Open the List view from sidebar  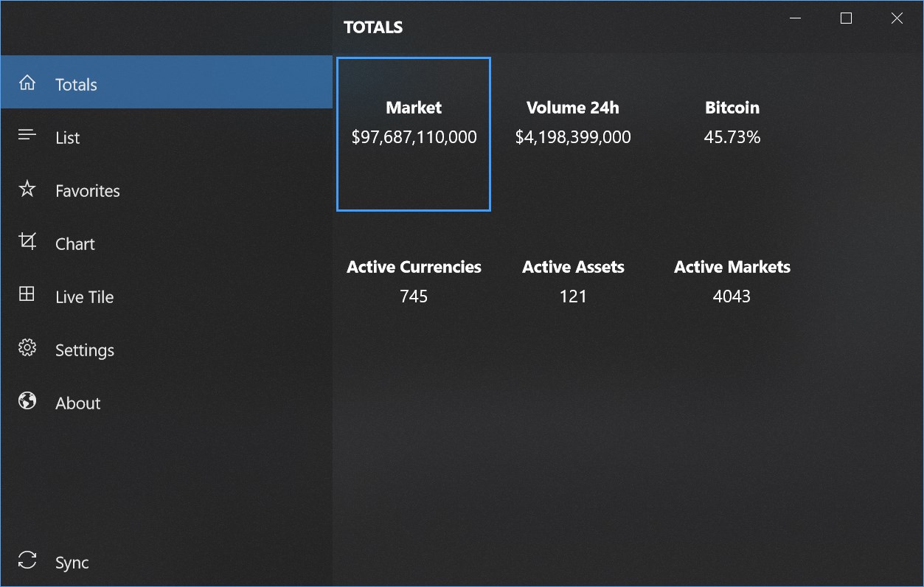pos(67,137)
